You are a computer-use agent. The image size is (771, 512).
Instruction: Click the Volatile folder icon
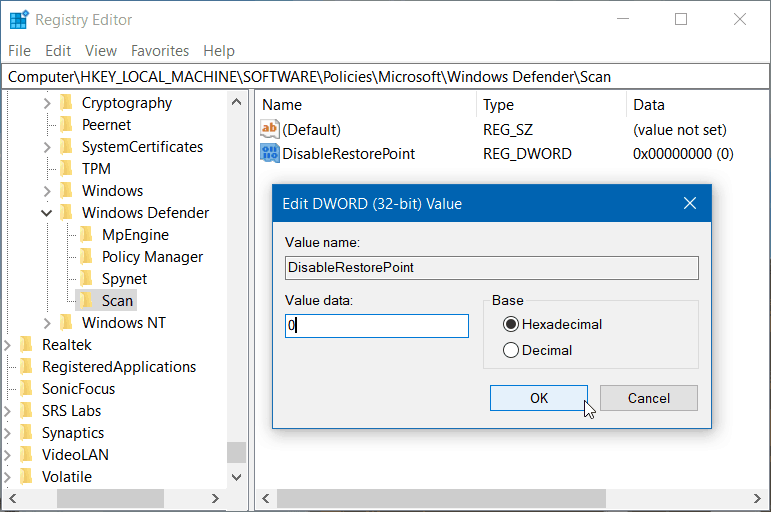[x=26, y=477]
